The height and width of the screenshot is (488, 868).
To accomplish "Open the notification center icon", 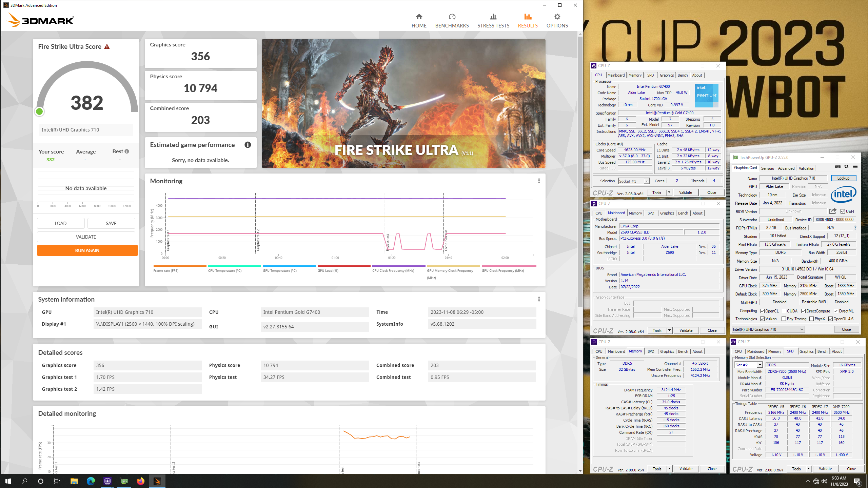I will [857, 481].
